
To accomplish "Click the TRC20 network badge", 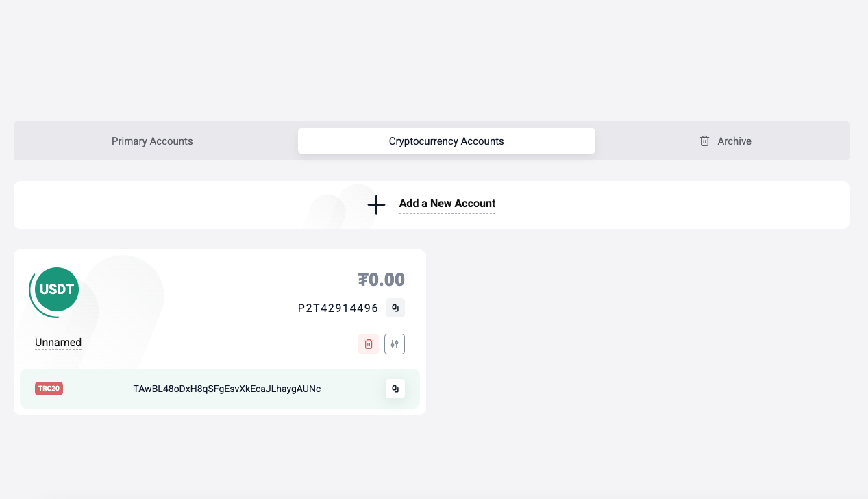I will 49,389.
